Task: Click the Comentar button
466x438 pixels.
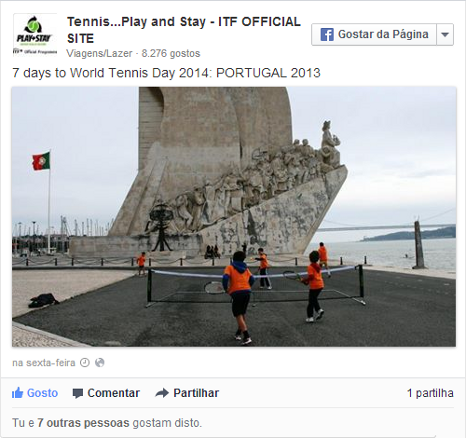Action: point(106,393)
